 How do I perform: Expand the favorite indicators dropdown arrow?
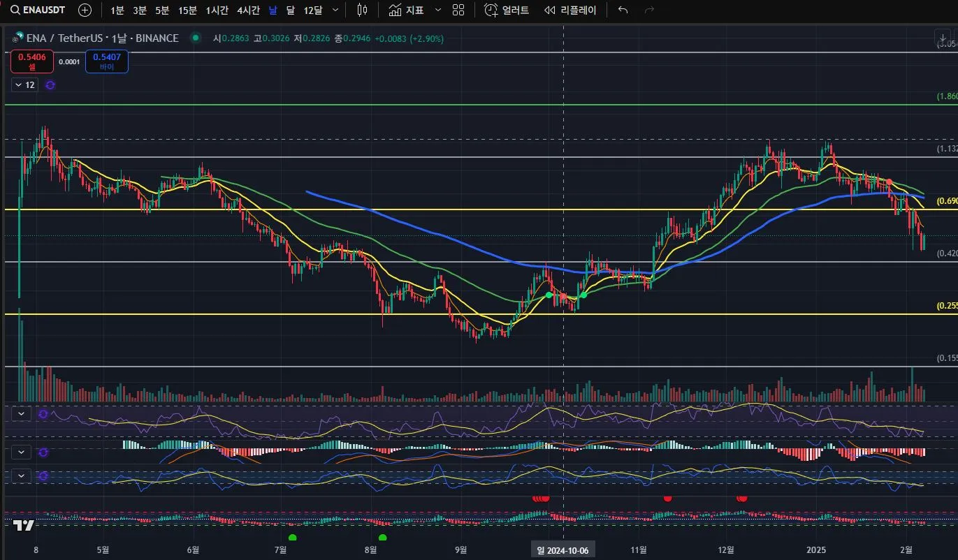[438, 10]
